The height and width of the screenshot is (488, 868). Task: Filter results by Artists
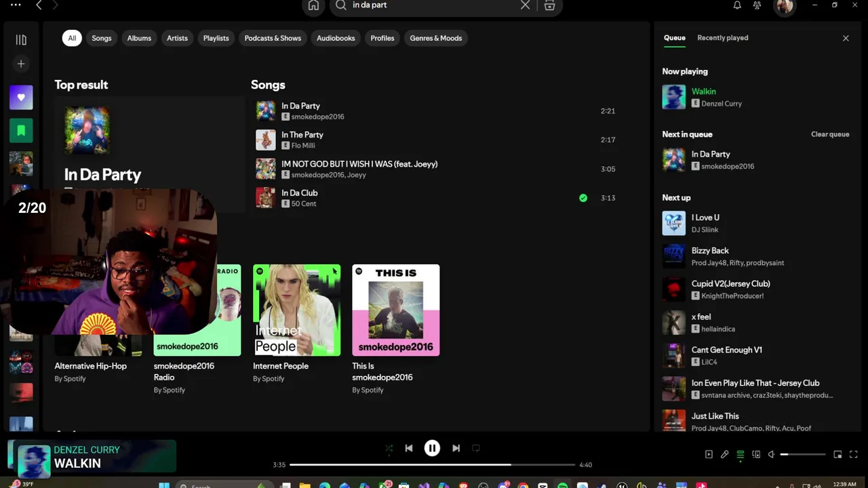(x=177, y=38)
